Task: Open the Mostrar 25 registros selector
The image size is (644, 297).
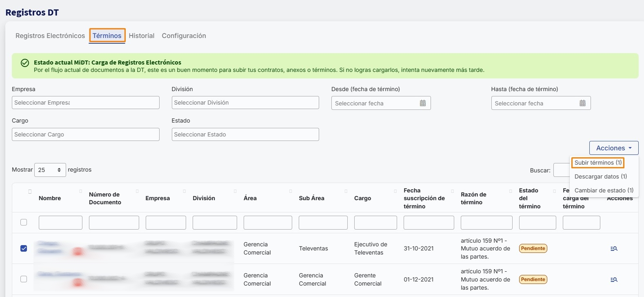Action: click(50, 170)
